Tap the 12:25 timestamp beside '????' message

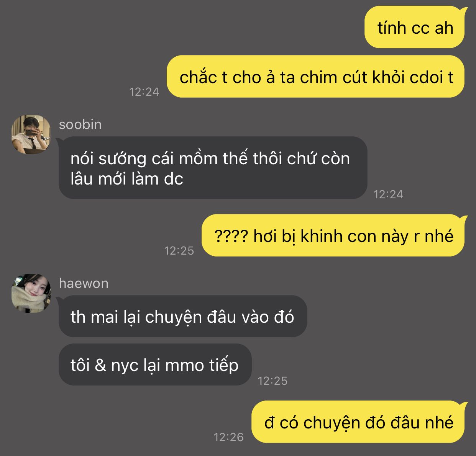(x=179, y=251)
